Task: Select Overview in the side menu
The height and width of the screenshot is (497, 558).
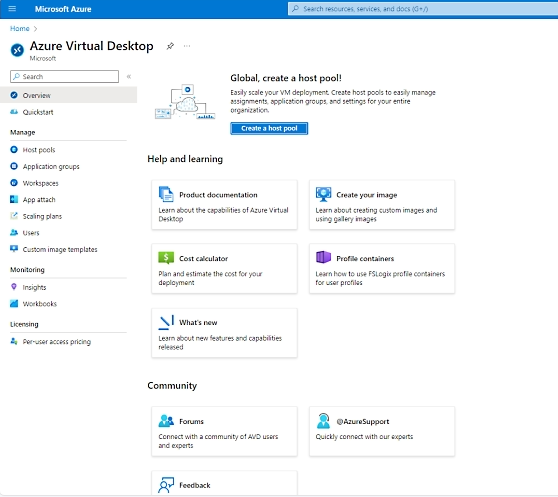Action: point(68,95)
